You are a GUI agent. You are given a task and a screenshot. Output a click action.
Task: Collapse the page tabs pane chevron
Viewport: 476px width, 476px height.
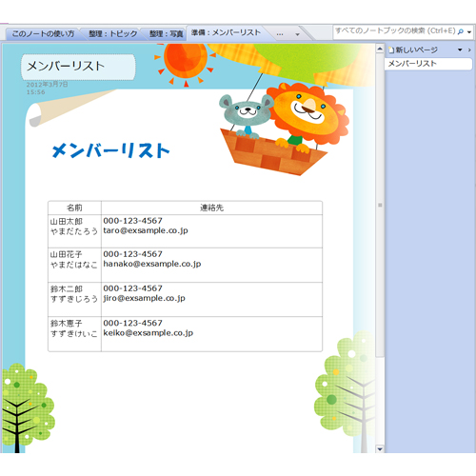pyautogui.click(x=469, y=50)
